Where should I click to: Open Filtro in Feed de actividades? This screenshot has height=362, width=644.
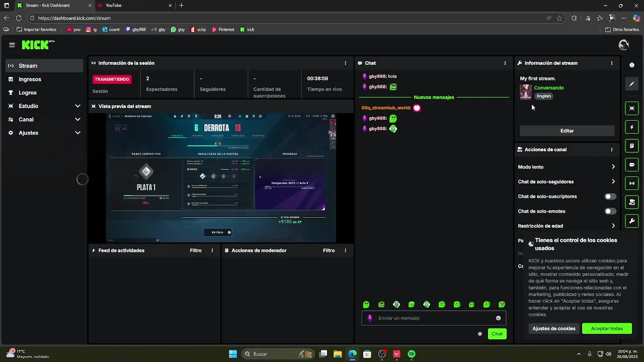pyautogui.click(x=196, y=250)
